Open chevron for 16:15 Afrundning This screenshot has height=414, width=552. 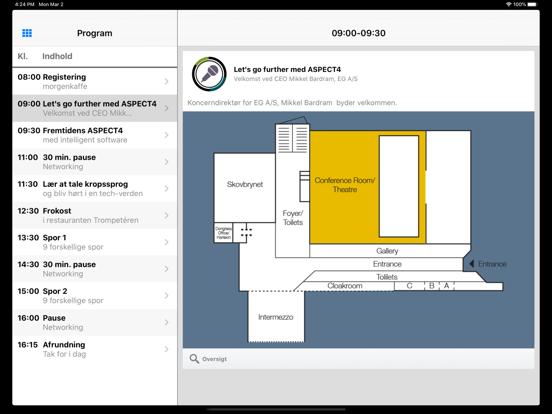click(x=167, y=349)
